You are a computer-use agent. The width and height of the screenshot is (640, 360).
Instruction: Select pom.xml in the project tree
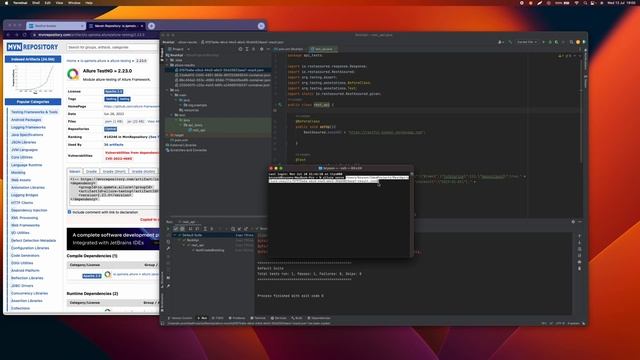point(180,140)
